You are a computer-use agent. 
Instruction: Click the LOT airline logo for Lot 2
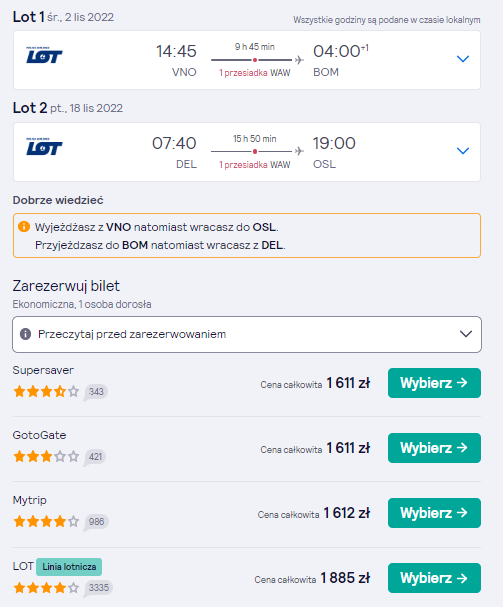pyautogui.click(x=44, y=147)
